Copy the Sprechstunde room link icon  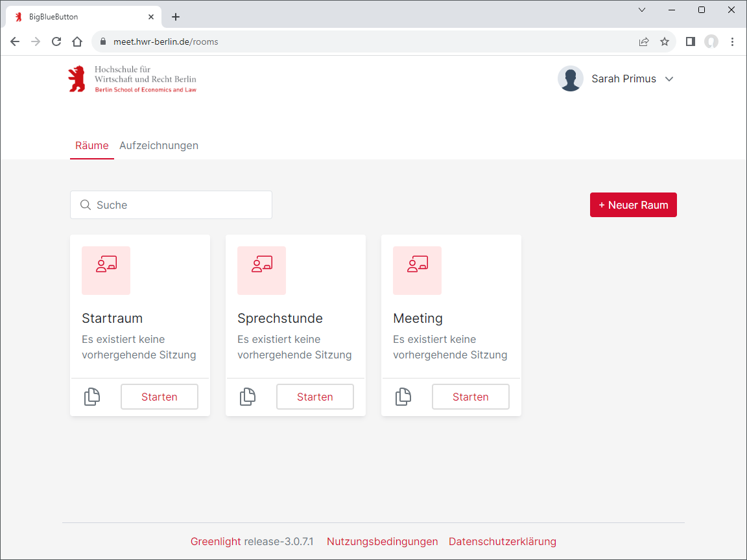click(x=248, y=397)
